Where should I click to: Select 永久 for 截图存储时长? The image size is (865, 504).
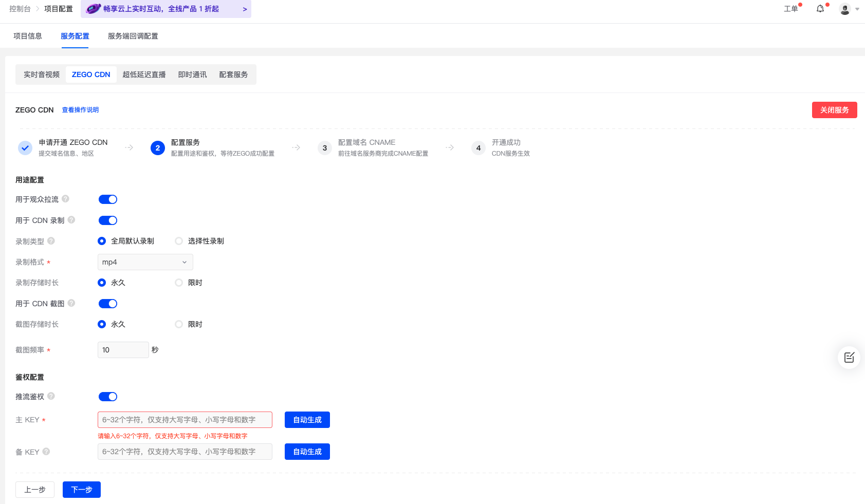[102, 324]
